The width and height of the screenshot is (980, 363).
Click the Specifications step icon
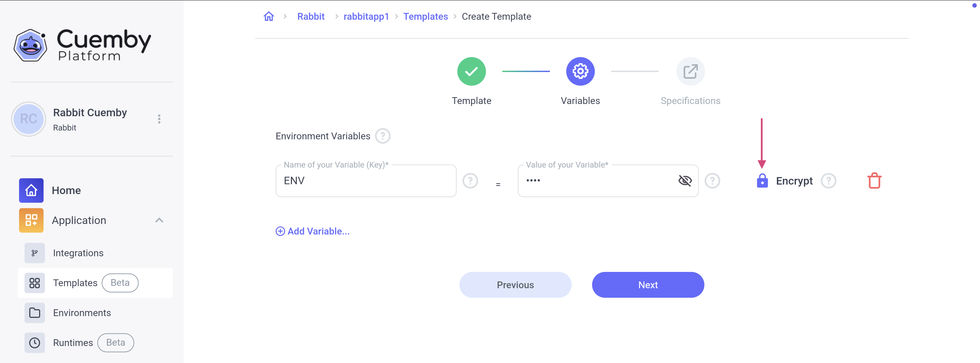(690, 71)
